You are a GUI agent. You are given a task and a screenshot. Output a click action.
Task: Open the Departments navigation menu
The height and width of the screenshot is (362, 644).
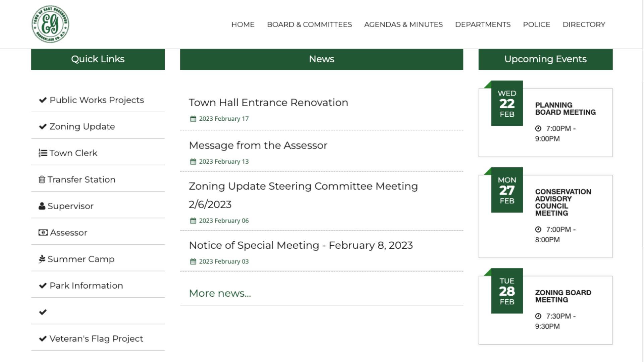click(483, 24)
